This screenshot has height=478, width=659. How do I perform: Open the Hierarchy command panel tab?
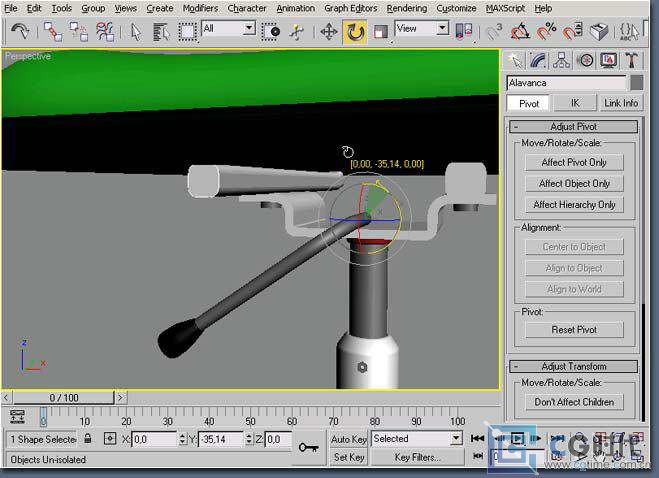pyautogui.click(x=561, y=61)
